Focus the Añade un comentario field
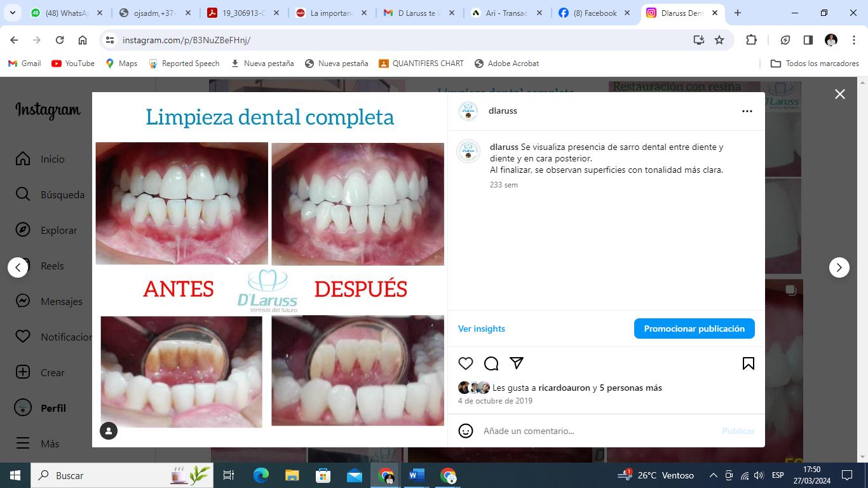The height and width of the screenshot is (488, 868). 597,431
